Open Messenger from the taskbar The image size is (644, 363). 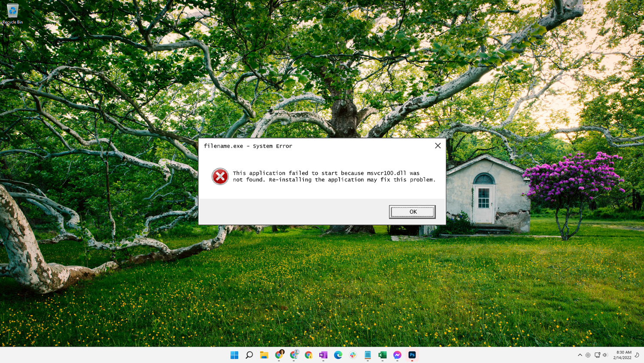pos(397,355)
